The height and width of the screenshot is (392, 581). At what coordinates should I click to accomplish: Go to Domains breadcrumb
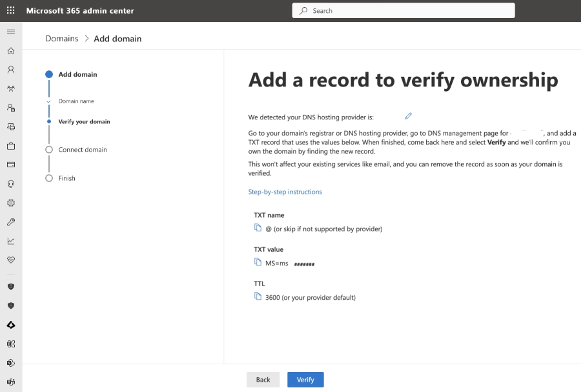pos(62,39)
